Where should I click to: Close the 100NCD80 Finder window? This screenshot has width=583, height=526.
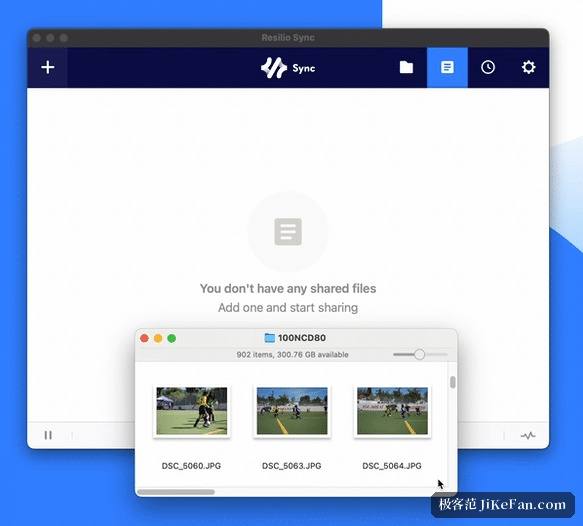(x=144, y=338)
